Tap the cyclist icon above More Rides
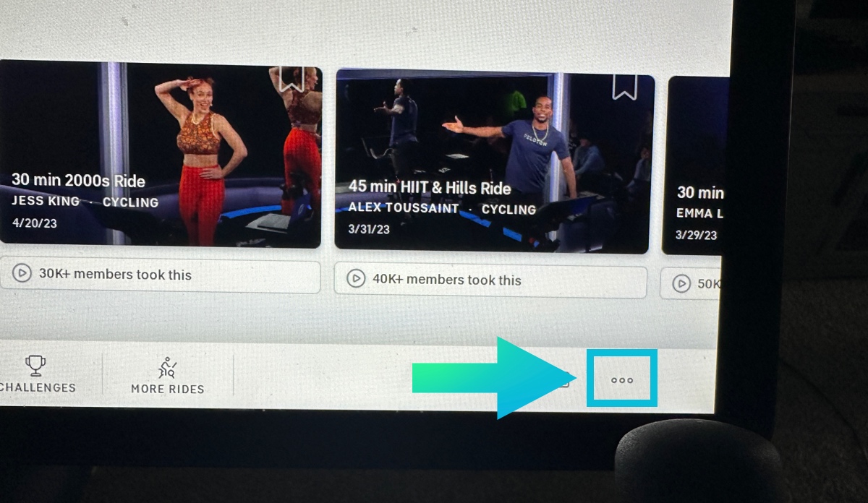868x503 pixels. coord(168,368)
